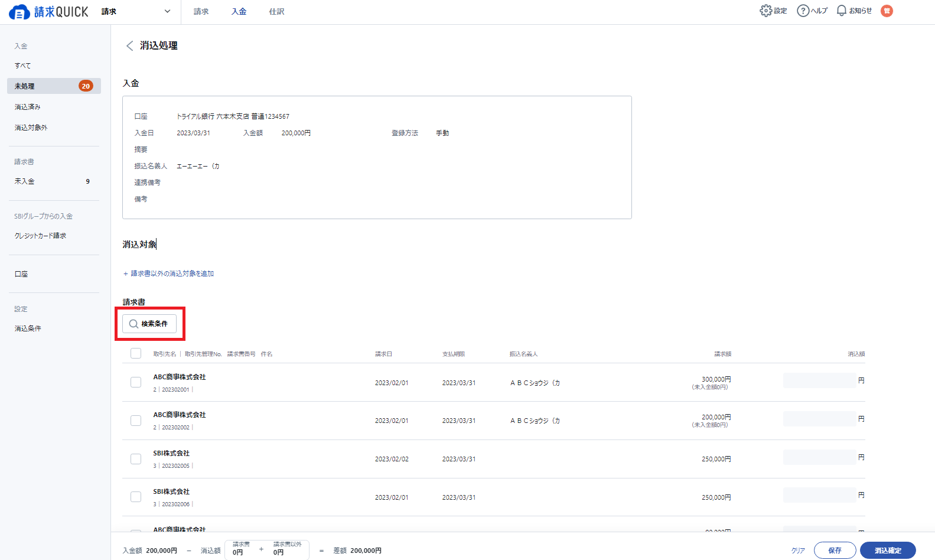Expand 請求書以外の消込対象を追加 option

coord(169,274)
